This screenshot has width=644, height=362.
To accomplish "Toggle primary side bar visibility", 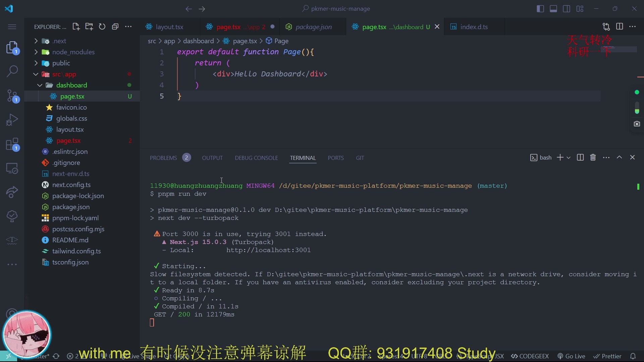I will tap(540, 9).
